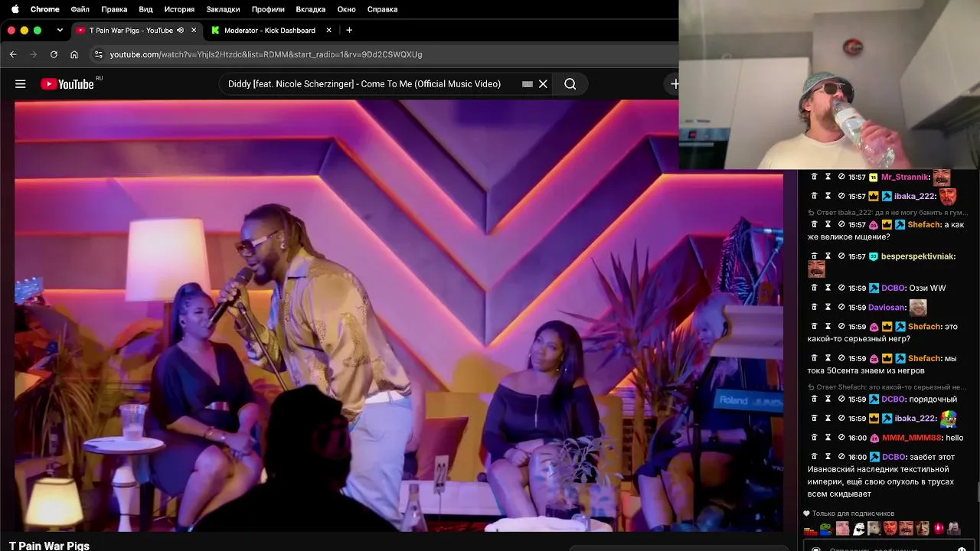Image resolution: width=980 pixels, height=551 pixels.
Task: Delete DCBO's 16:00 message
Action: pos(815,457)
